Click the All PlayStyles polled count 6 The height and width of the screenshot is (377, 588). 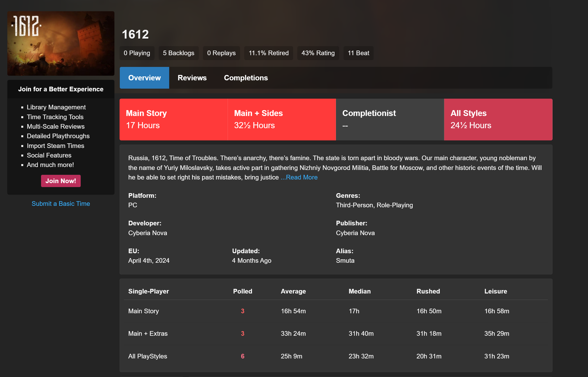click(x=242, y=356)
